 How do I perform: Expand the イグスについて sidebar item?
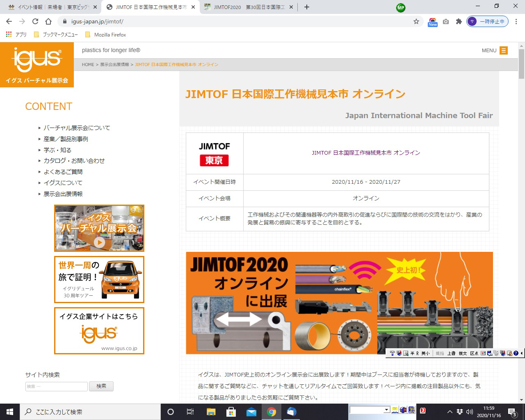click(63, 183)
